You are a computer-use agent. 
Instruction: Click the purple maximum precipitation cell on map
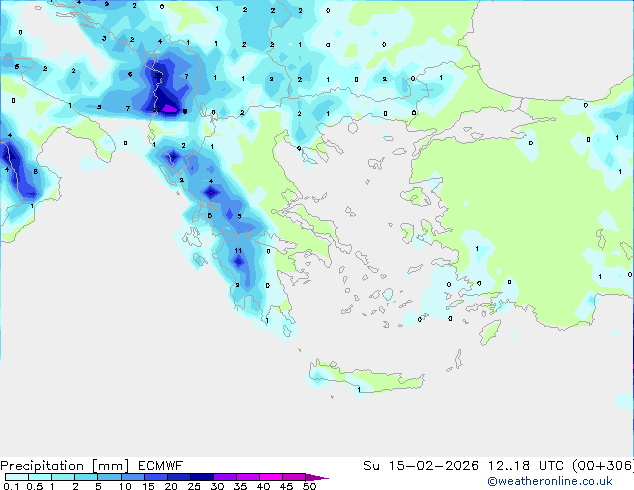tap(170, 108)
